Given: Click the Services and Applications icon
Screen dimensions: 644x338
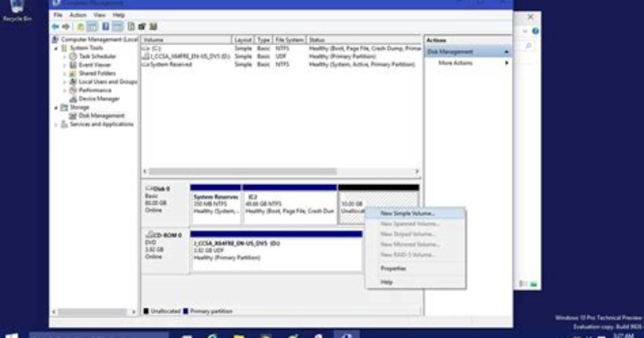Looking at the screenshot, I should [x=65, y=124].
